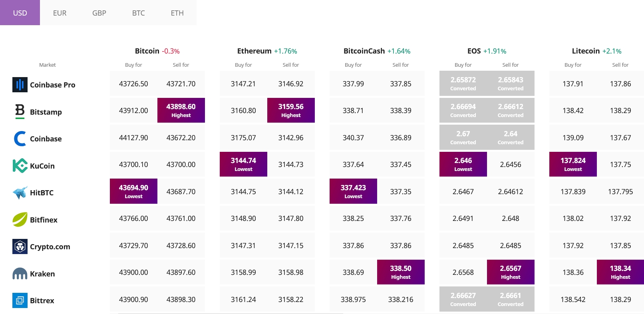Click Kraken's highest EOS sell price 2.6567
The height and width of the screenshot is (314, 644).
point(511,272)
